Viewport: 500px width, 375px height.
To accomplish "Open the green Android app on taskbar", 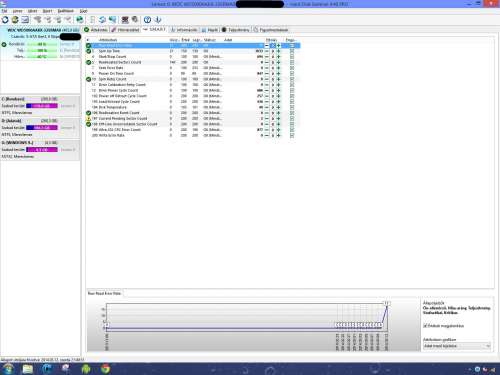I will tap(86, 369).
